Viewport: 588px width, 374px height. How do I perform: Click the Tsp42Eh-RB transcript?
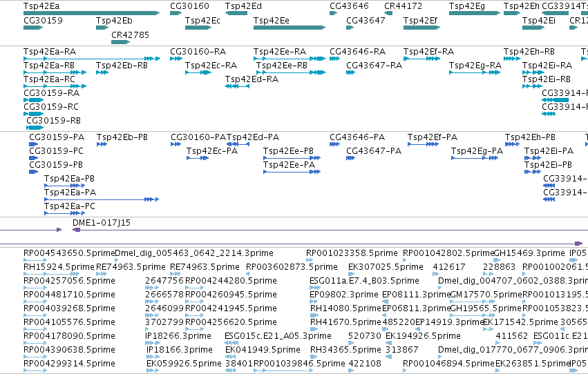(x=512, y=59)
